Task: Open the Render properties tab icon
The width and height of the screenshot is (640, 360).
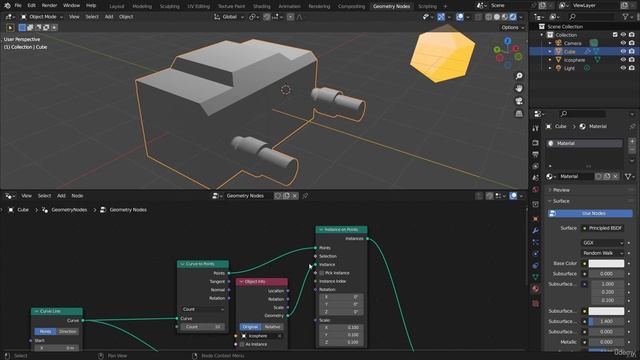Action: (x=536, y=143)
